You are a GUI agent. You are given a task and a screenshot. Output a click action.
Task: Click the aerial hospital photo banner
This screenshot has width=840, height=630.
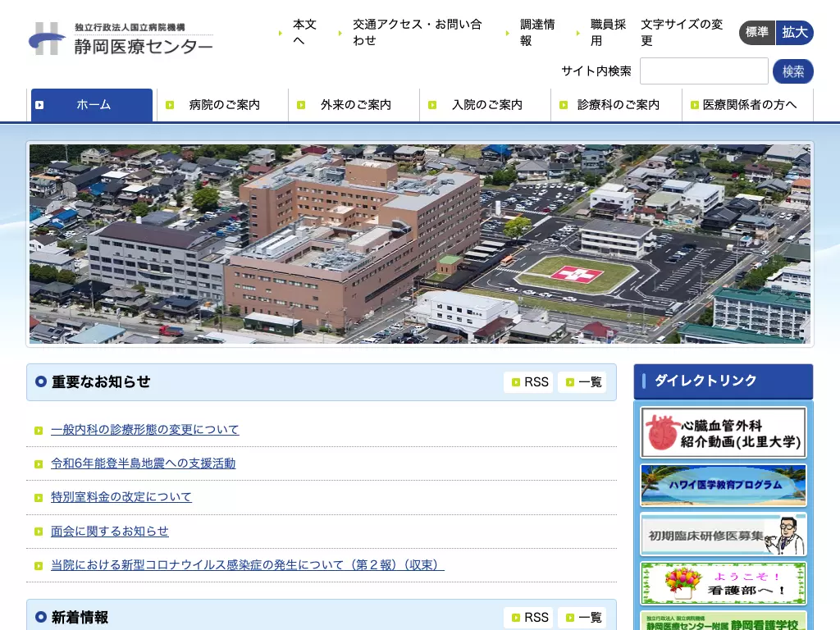(420, 244)
